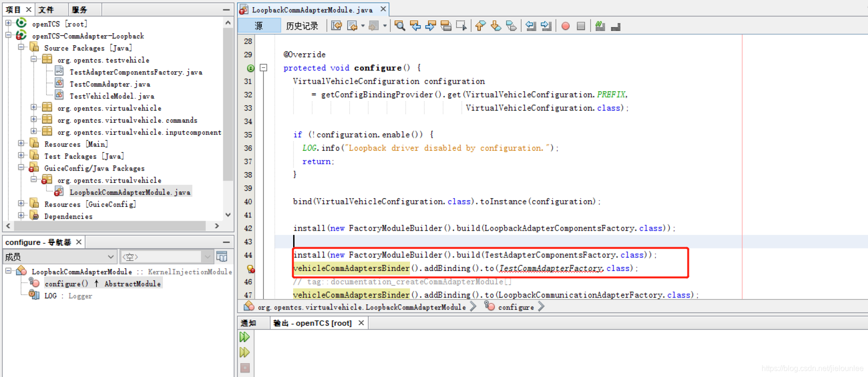This screenshot has width=868, height=377.
Task: Find the next occurrence
Action: pos(430,26)
